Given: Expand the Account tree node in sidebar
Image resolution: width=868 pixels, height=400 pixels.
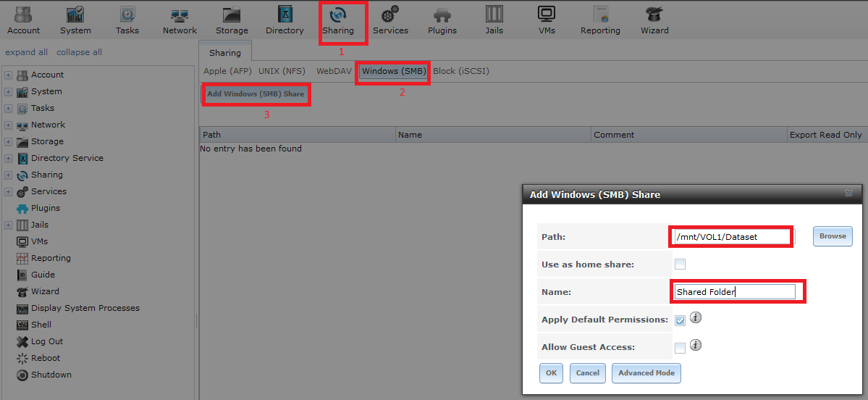Looking at the screenshot, I should coord(8,75).
